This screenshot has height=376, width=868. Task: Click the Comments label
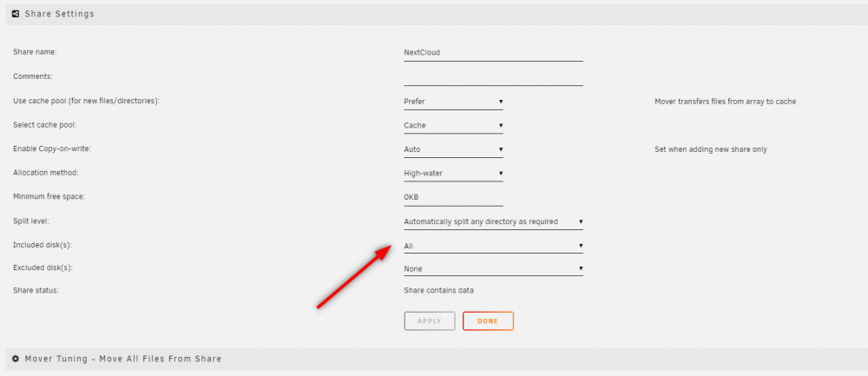point(33,76)
